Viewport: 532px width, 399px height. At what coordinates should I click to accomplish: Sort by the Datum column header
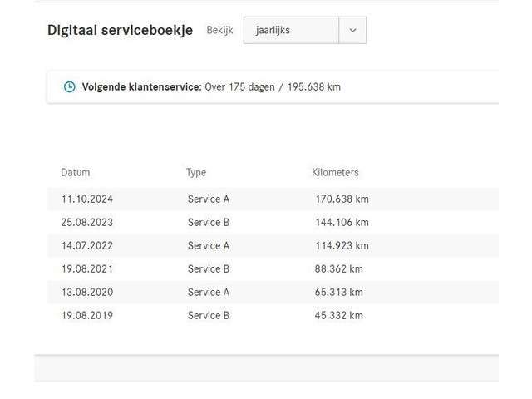coord(76,173)
